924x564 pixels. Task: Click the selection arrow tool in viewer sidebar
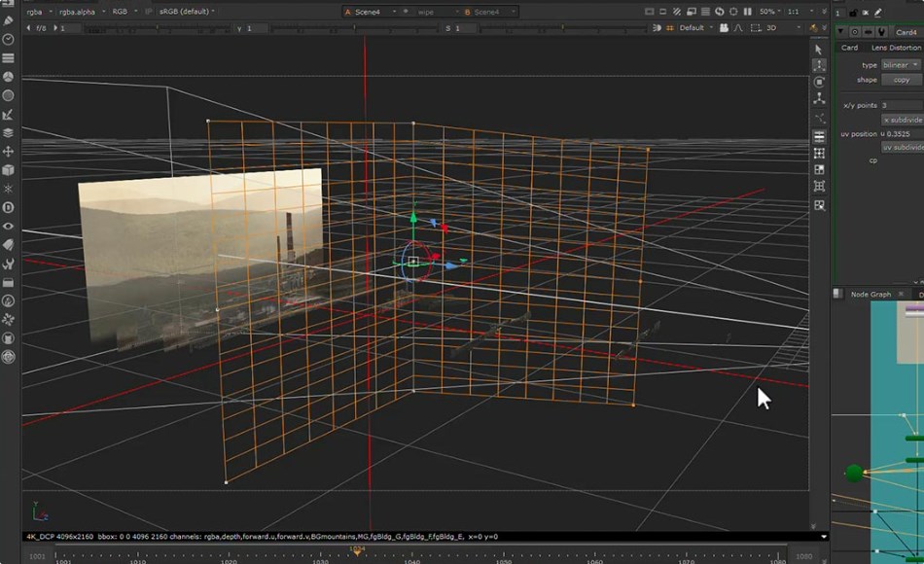pyautogui.click(x=819, y=49)
